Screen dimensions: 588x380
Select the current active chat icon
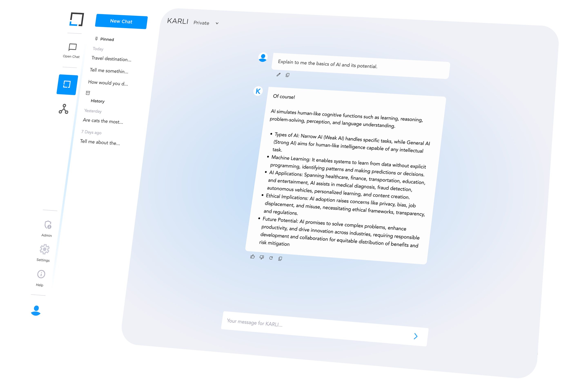(x=67, y=85)
